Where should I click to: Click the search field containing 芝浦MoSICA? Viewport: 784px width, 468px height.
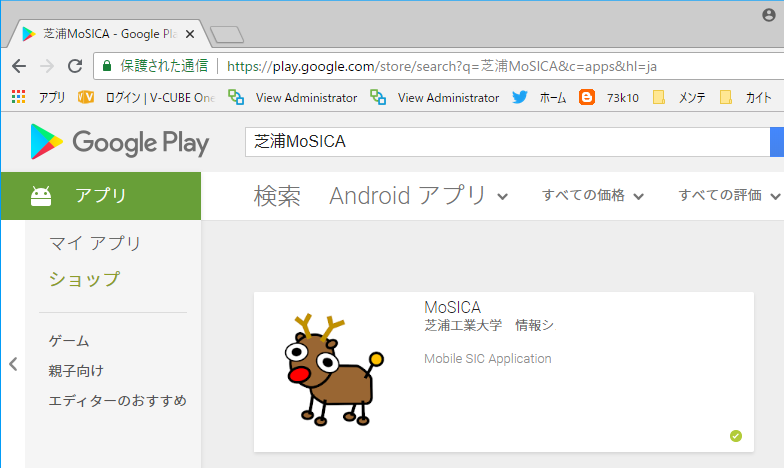point(507,142)
